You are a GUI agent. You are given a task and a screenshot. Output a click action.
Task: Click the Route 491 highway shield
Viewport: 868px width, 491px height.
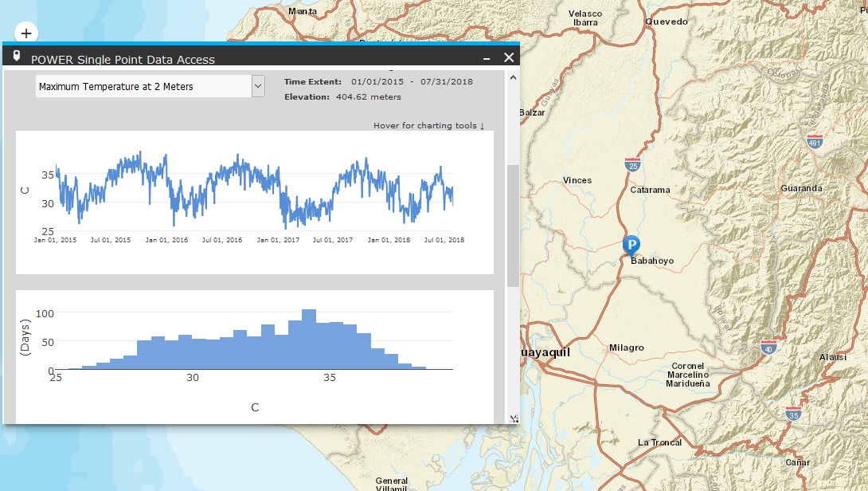(814, 143)
